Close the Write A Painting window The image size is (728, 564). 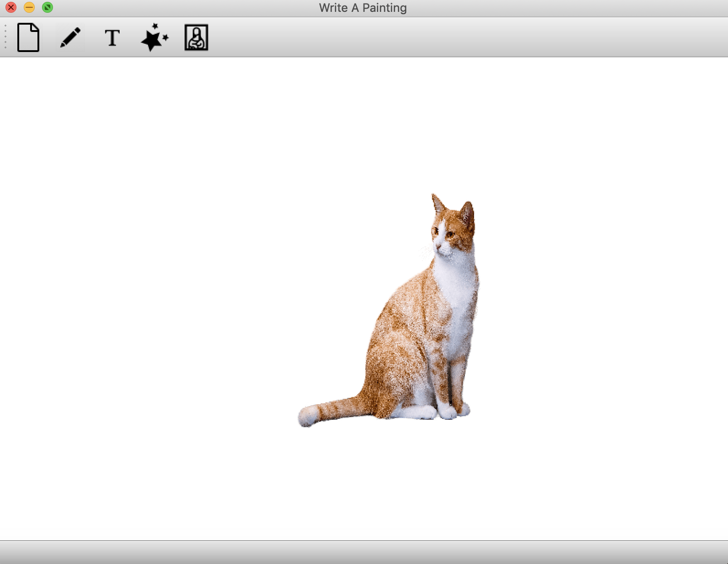pos(11,7)
